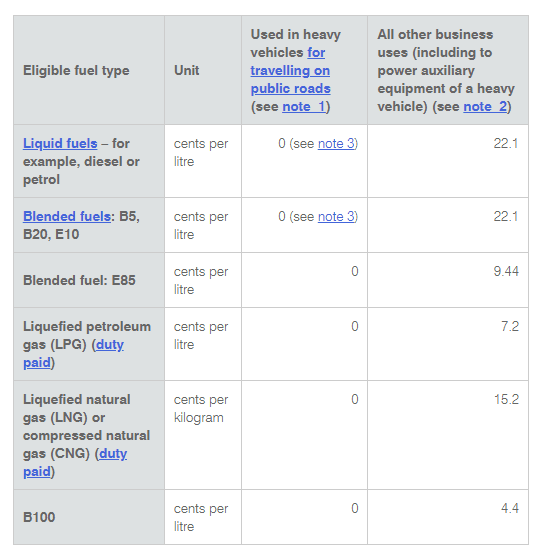
Task: Select the B100 row label
Action: pyautogui.click(x=39, y=517)
